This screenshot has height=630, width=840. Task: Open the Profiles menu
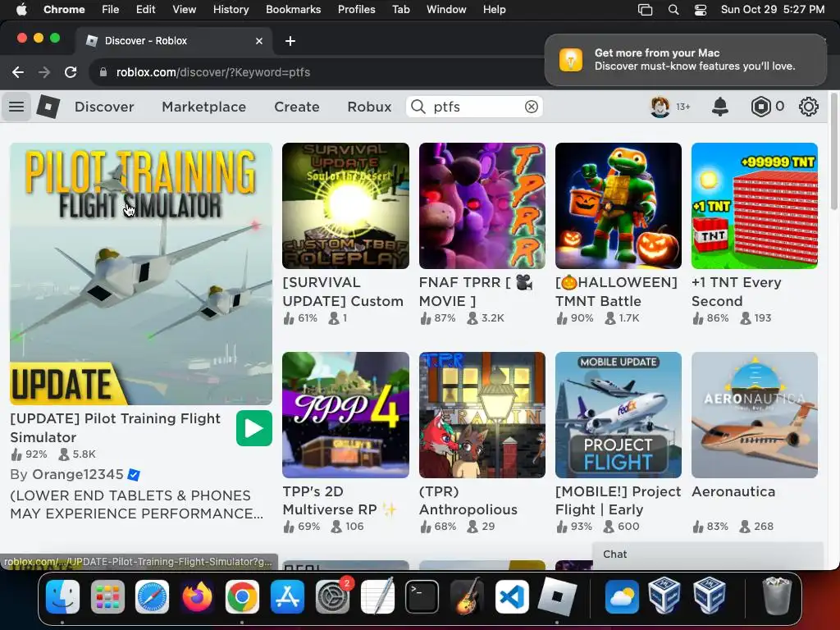(x=356, y=10)
